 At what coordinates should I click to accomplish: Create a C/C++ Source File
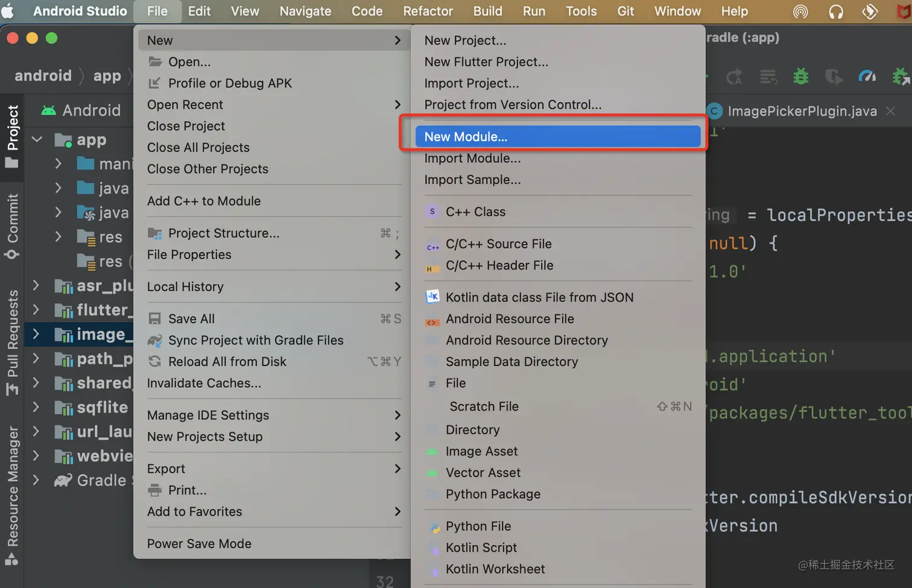[x=558, y=244]
